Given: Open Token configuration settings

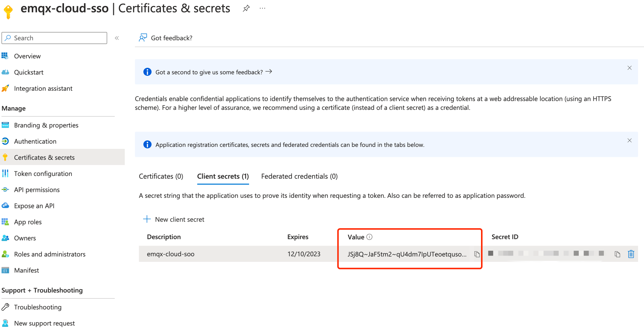Looking at the screenshot, I should pos(43,173).
